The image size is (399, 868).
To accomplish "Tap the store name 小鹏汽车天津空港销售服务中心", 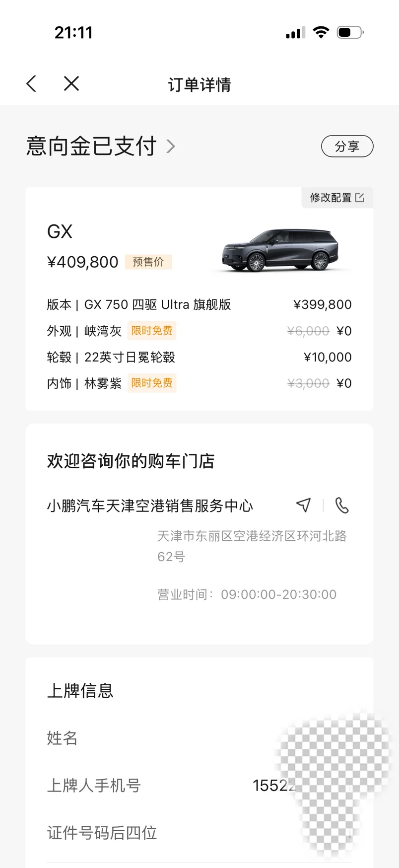I will 150,506.
